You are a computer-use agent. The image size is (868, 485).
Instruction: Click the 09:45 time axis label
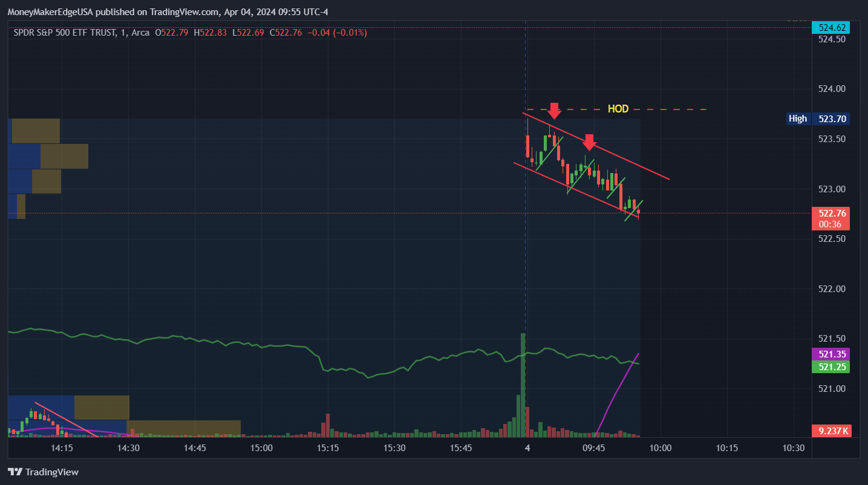[x=593, y=448]
